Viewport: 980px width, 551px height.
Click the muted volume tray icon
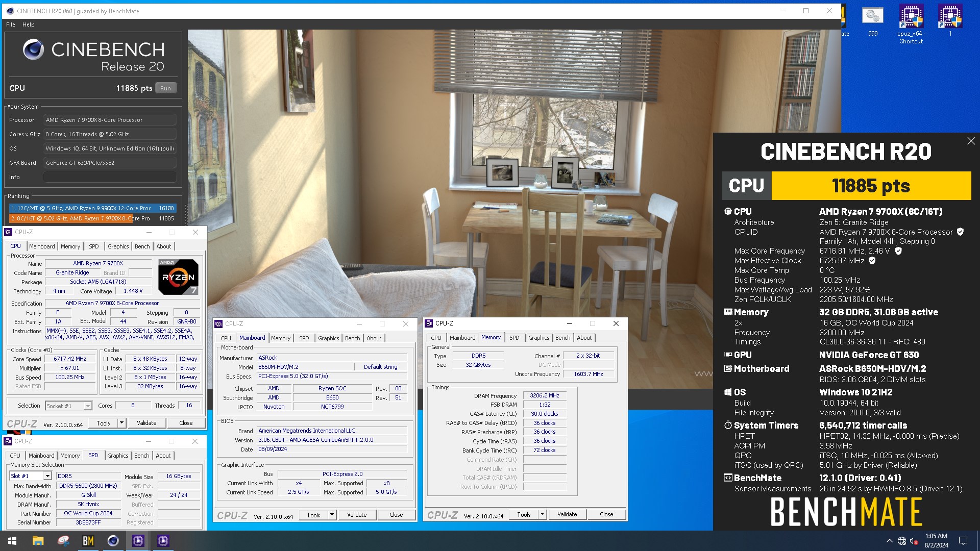914,541
